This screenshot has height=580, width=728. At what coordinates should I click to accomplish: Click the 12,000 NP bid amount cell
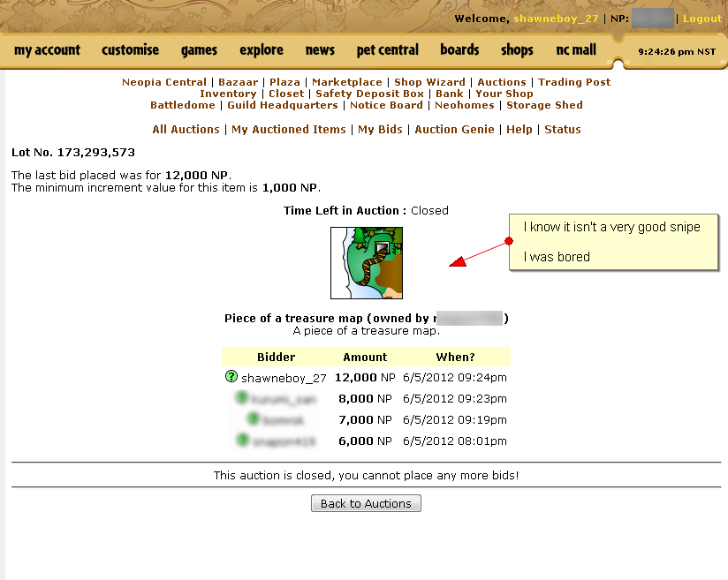click(x=365, y=378)
